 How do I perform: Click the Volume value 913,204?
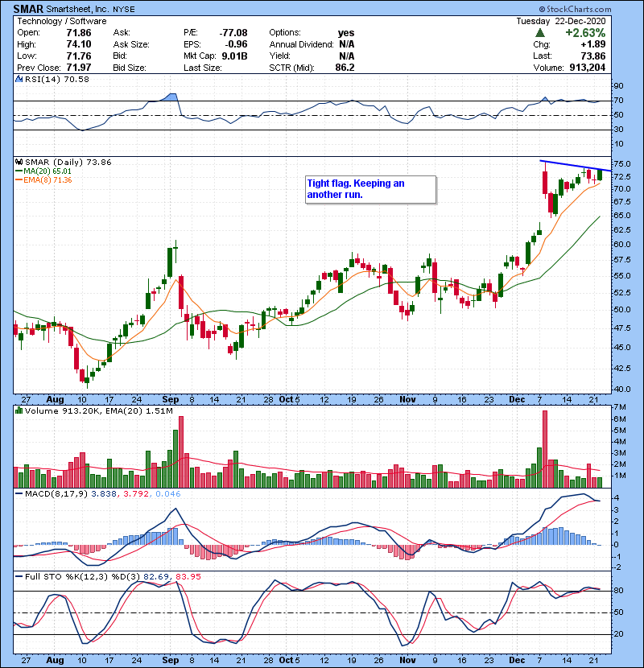[x=588, y=68]
